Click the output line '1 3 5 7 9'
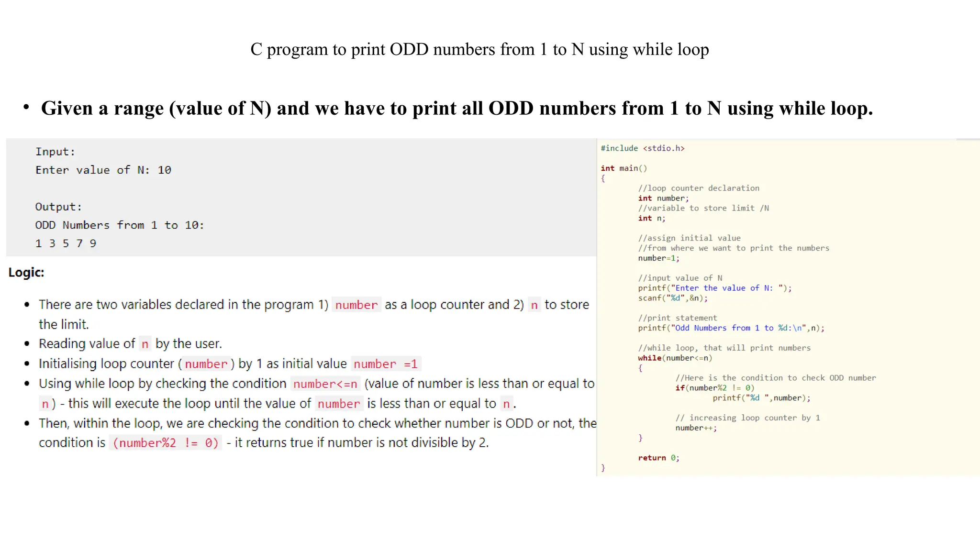980x551 pixels. pyautogui.click(x=66, y=243)
